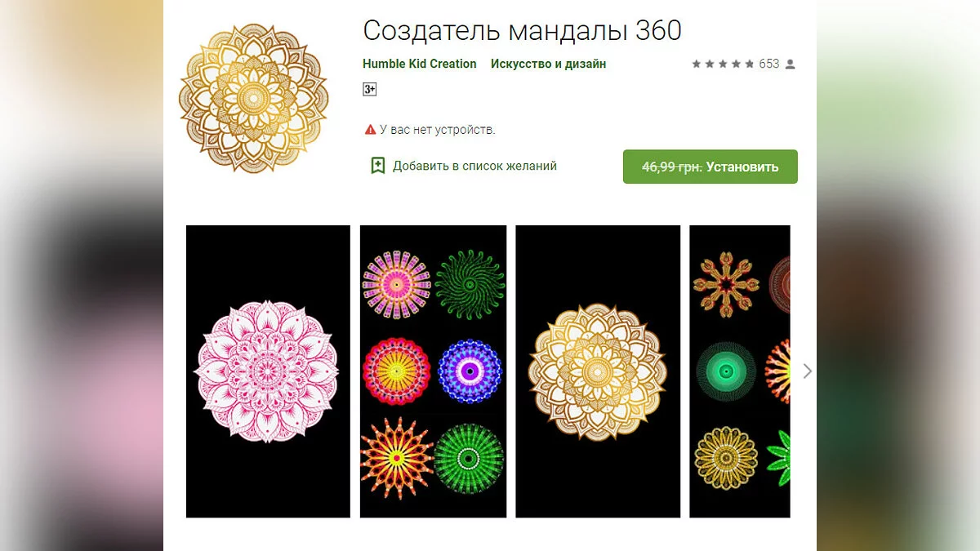
Task: Click the red warning triangle icon
Action: point(370,130)
